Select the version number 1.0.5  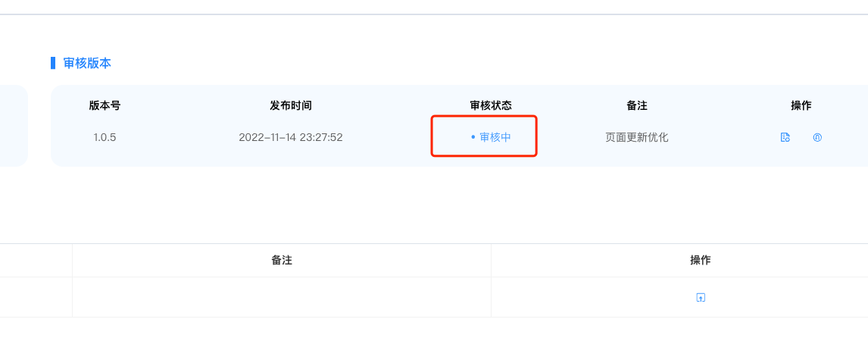coord(105,137)
